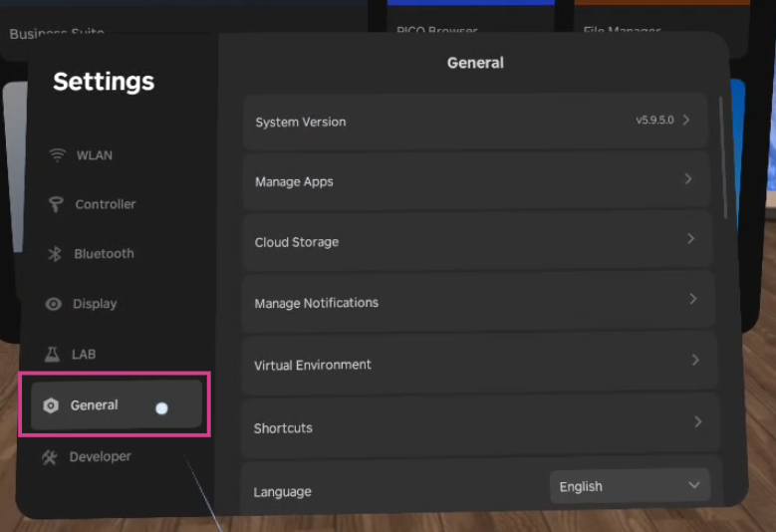Click the General hexagon gear icon

[x=51, y=405]
